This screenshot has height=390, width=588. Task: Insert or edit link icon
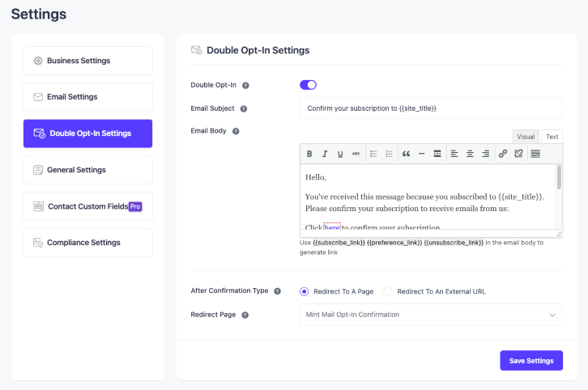pyautogui.click(x=503, y=154)
